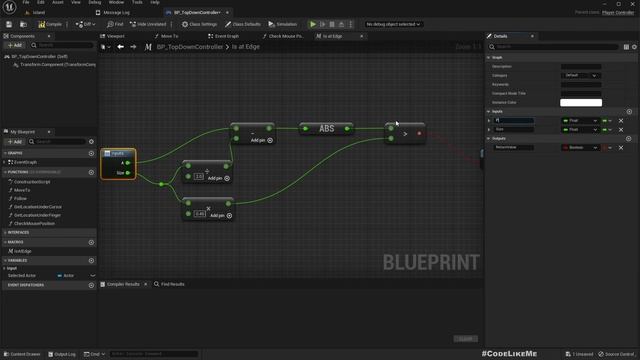Expand the INTERFACES section
This screenshot has height=360, width=640.
[x=5, y=233]
